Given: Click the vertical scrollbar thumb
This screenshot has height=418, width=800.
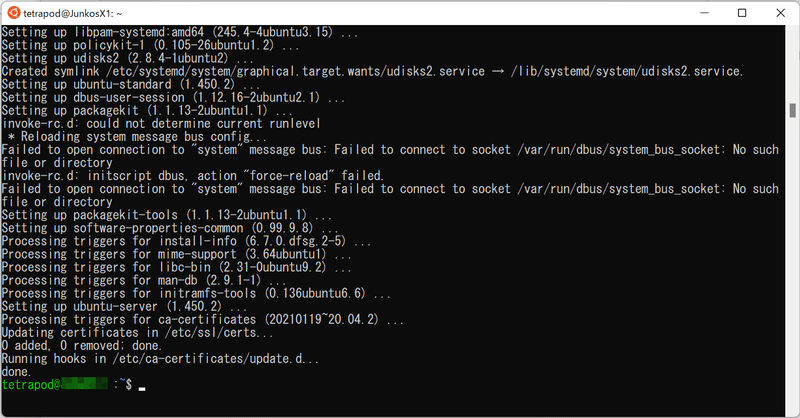Looking at the screenshot, I should coord(792,110).
